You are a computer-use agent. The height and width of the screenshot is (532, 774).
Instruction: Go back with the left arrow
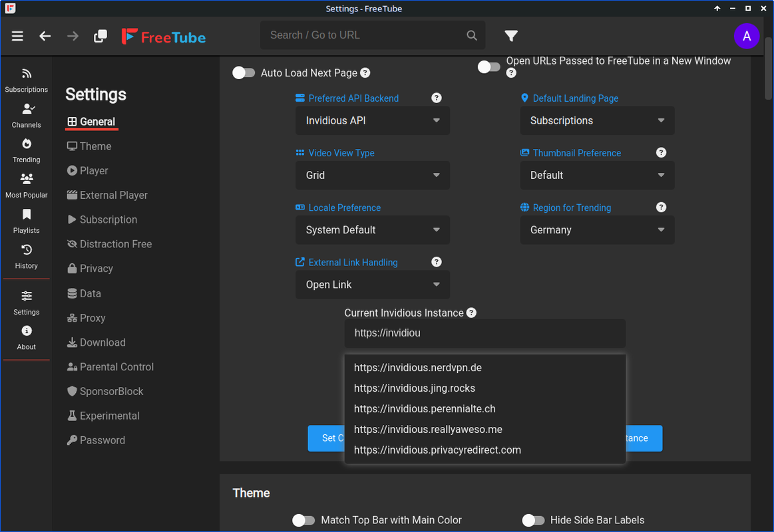[45, 36]
